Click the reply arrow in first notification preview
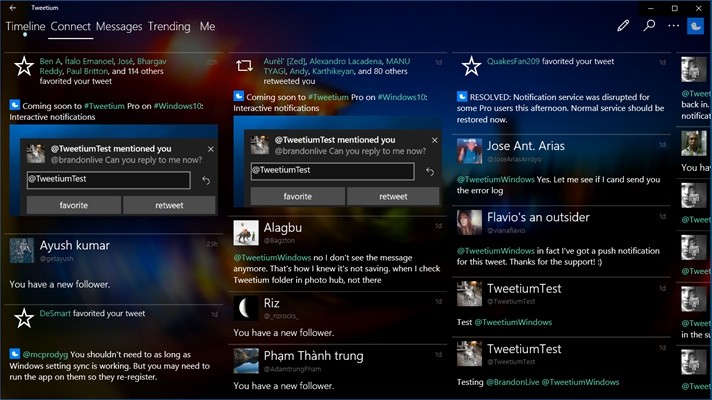Viewport: 712px width, 400px height. pyautogui.click(x=206, y=181)
